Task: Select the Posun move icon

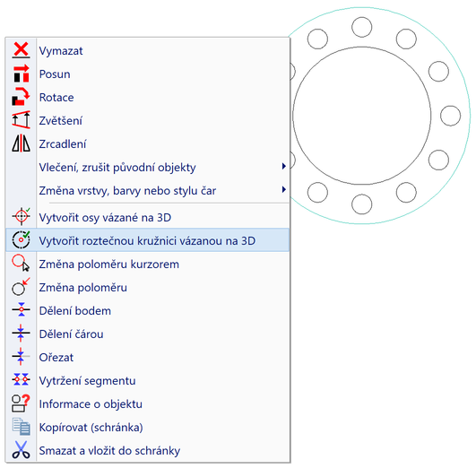Action: [21, 74]
